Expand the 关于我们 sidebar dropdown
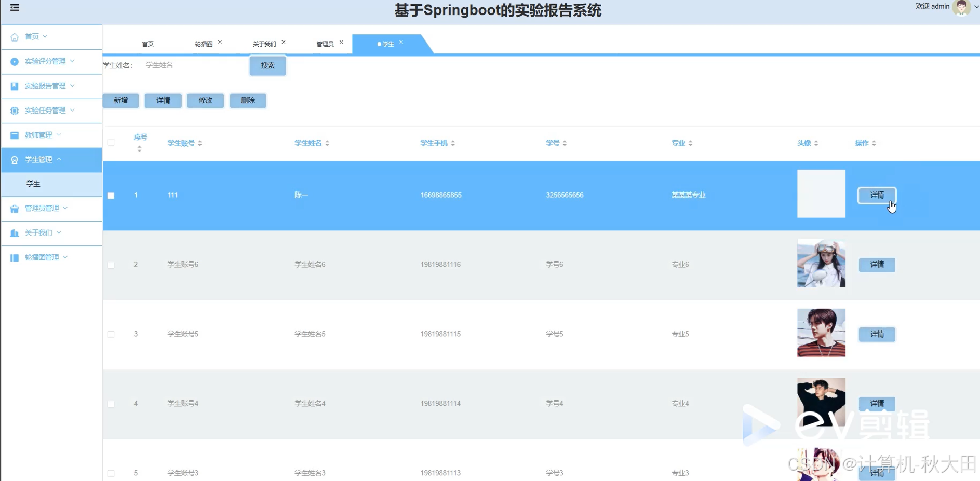The image size is (980, 481). pos(59,232)
